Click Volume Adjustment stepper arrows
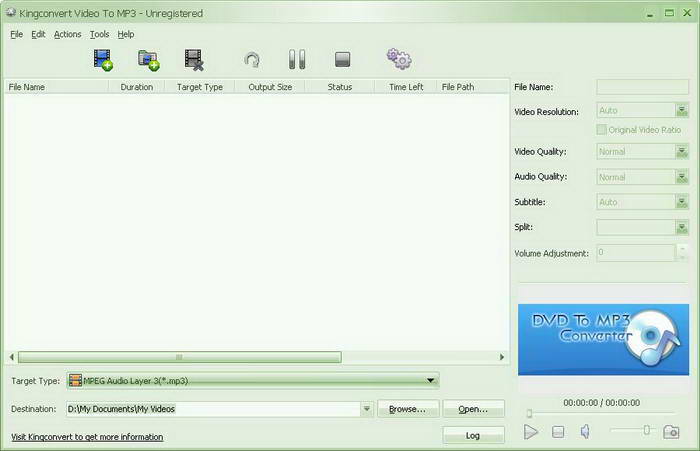Image resolution: width=700 pixels, height=451 pixels. (682, 253)
